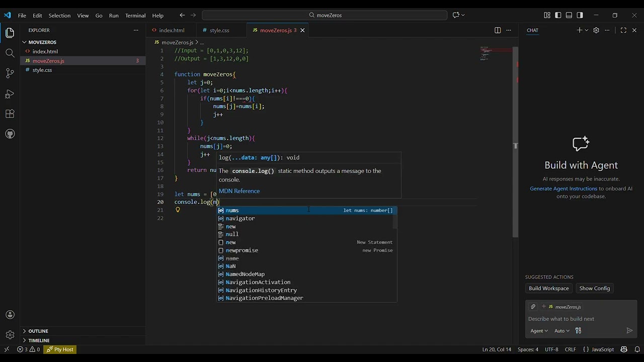Open new chat dropdown arrow
644x362 pixels.
(x=586, y=30)
